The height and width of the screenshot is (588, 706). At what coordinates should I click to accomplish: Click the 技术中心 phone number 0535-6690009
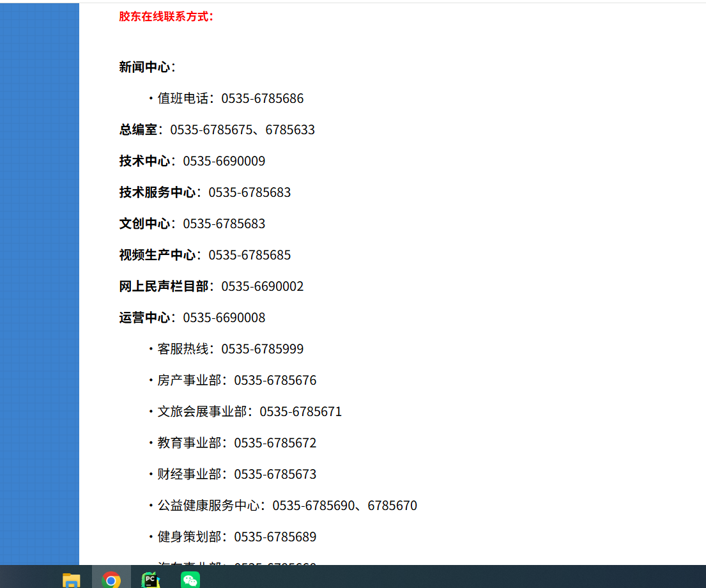click(190, 161)
